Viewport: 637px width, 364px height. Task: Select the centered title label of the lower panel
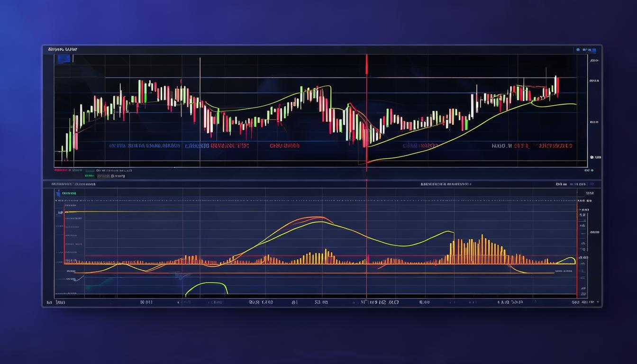[445, 184]
